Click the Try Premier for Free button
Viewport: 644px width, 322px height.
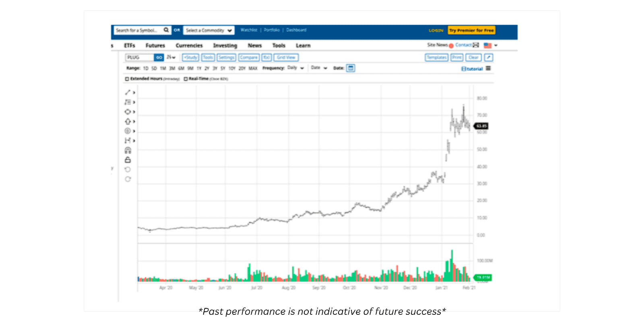point(471,30)
